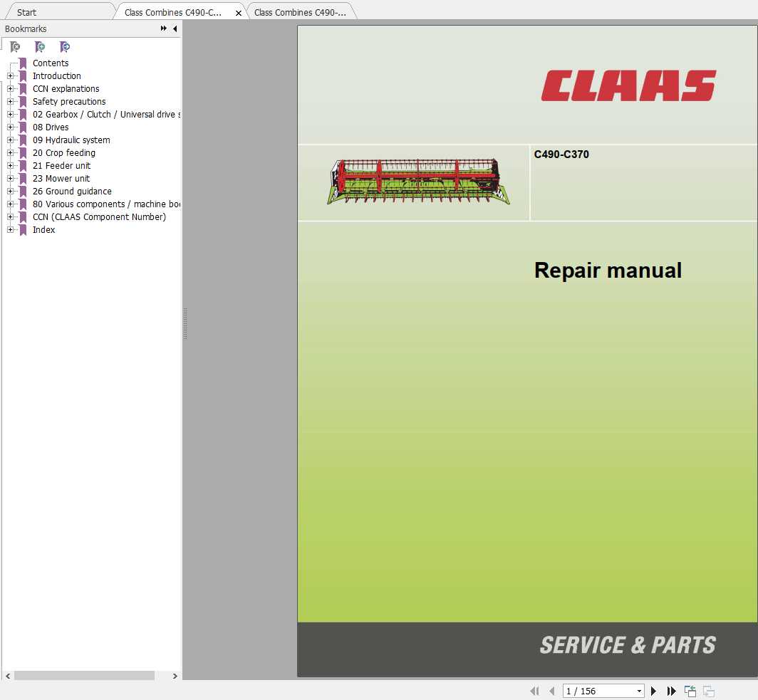Open the page number dropdown
Screen dimensions: 758x700
pos(639,691)
